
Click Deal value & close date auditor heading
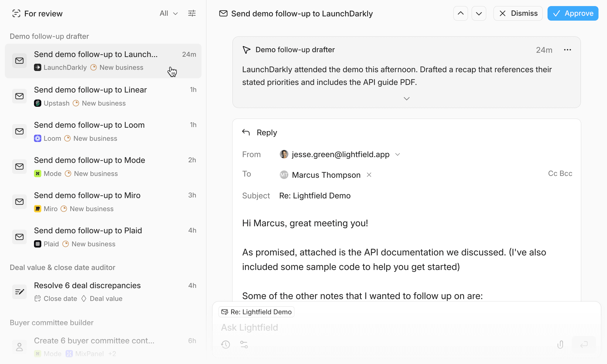pyautogui.click(x=63, y=268)
